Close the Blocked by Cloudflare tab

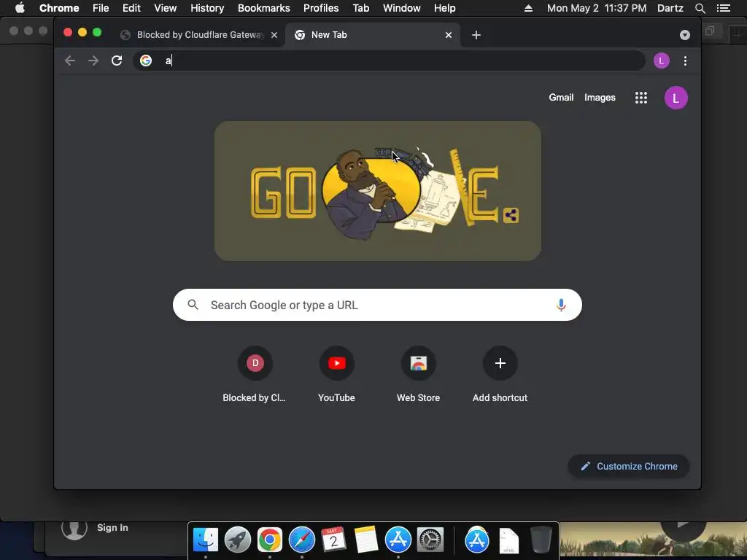pyautogui.click(x=274, y=35)
